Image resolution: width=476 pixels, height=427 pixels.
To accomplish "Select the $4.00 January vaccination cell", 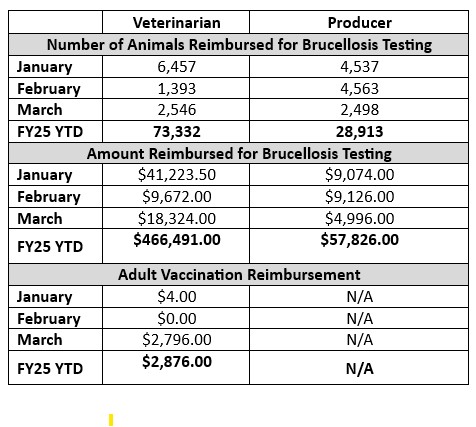I will pos(177,297).
